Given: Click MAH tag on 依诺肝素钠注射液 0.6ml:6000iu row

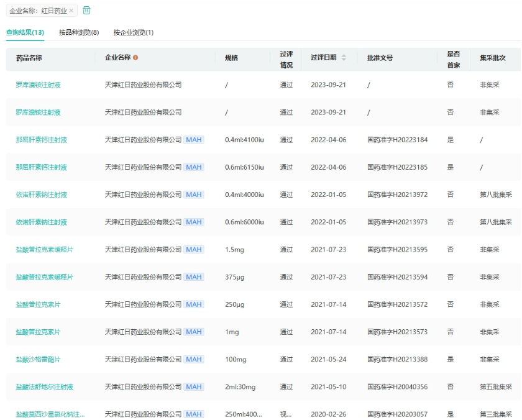Looking at the screenshot, I should 194,222.
